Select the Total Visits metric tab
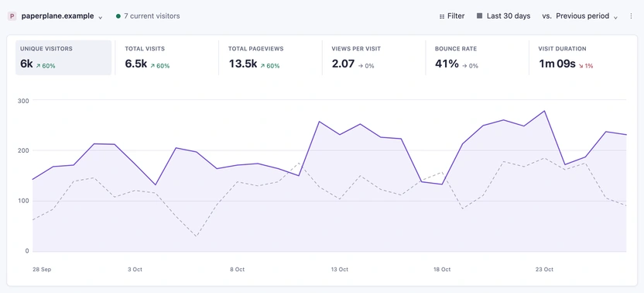644x293 pixels. (x=167, y=57)
